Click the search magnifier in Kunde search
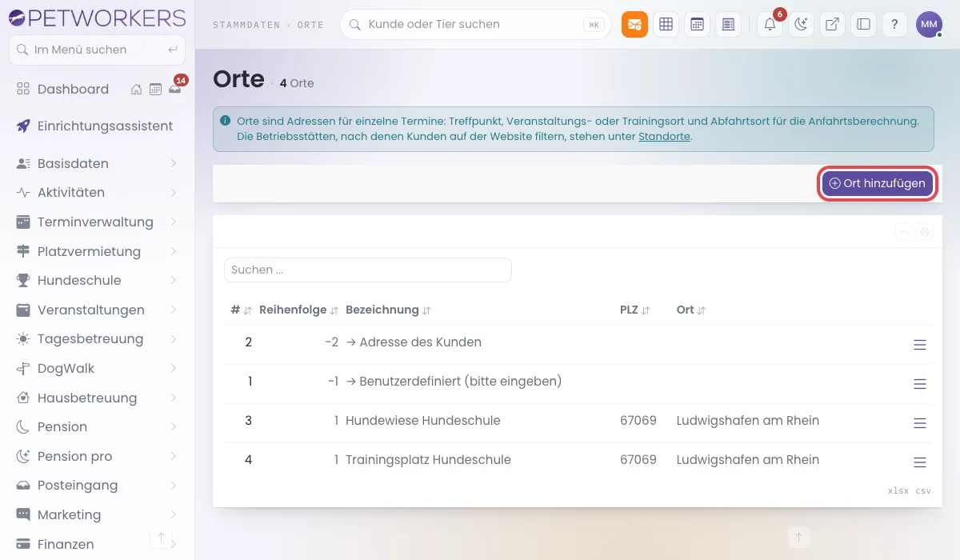This screenshot has height=560, width=960. (356, 25)
